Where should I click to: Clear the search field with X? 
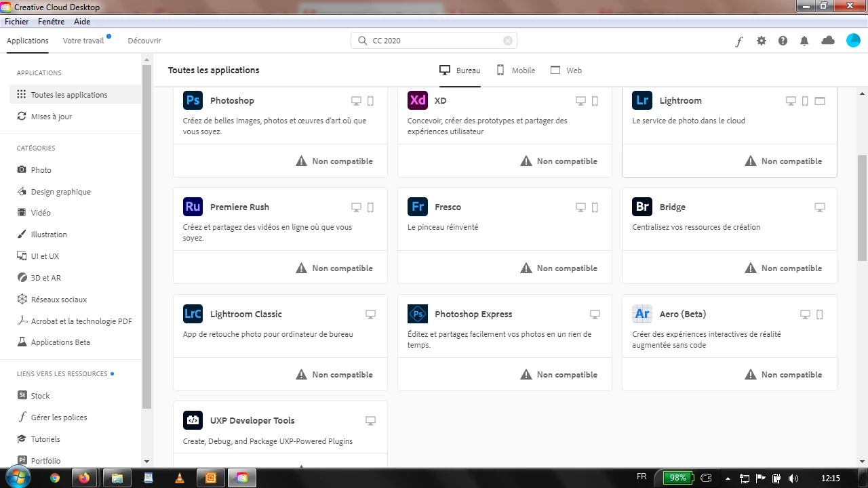point(508,41)
